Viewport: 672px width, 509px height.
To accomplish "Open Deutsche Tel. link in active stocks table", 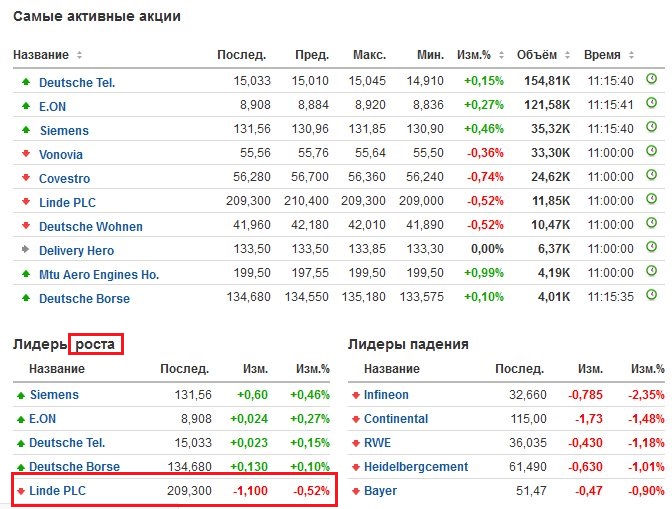I will (x=77, y=83).
